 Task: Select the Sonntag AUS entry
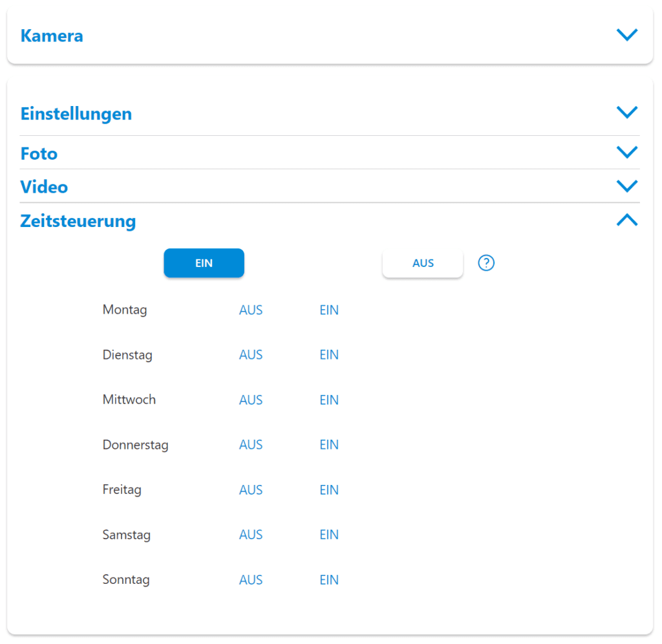(x=251, y=580)
